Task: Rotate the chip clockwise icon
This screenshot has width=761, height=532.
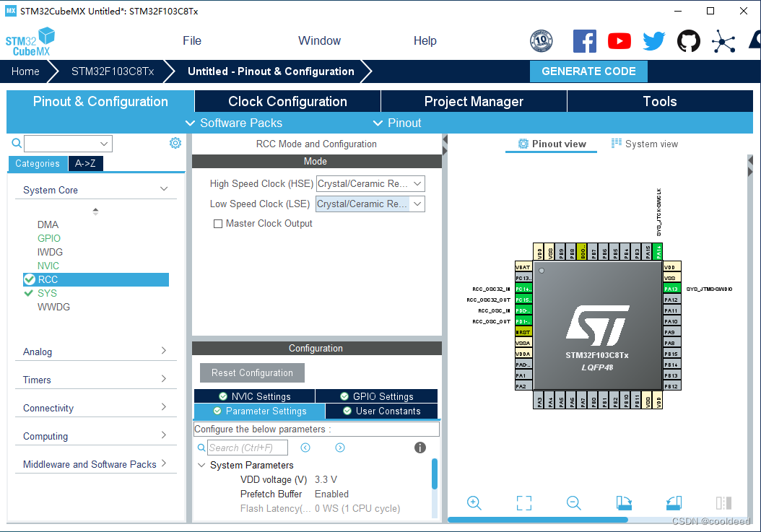Action: pos(624,503)
